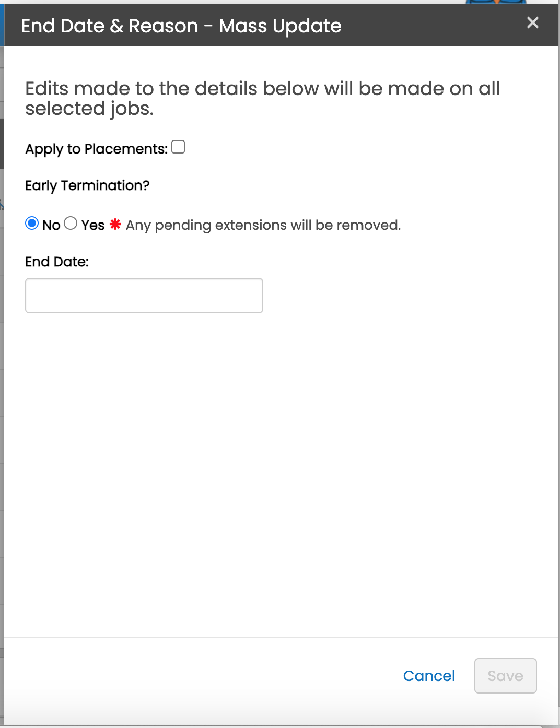Hit the Save button

(505, 676)
